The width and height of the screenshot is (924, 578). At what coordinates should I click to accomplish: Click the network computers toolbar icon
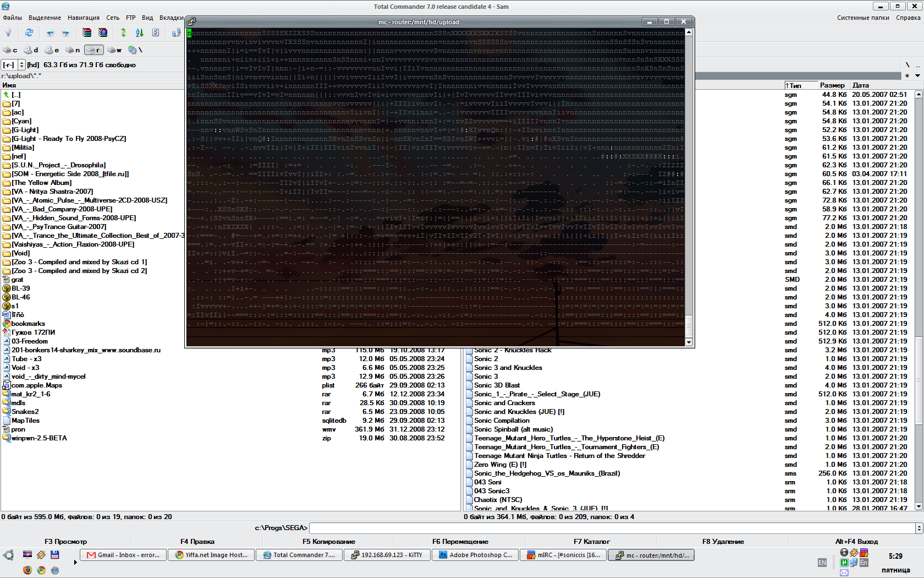click(x=177, y=32)
